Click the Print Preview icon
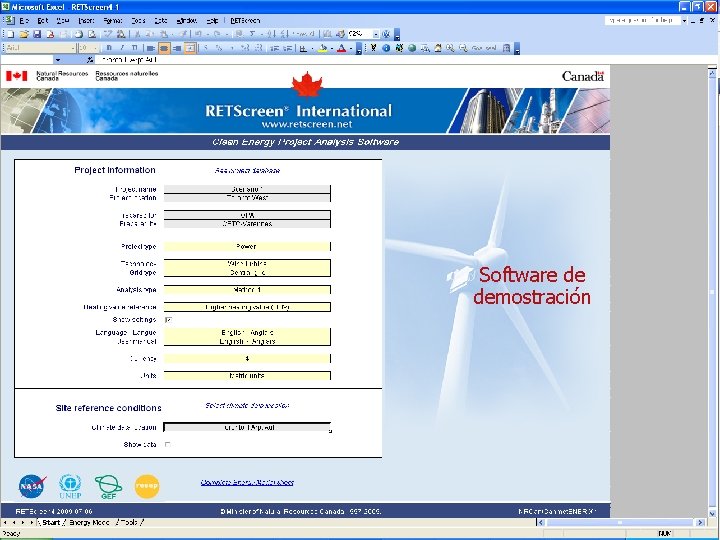720x540 pixels. [x=92, y=34]
